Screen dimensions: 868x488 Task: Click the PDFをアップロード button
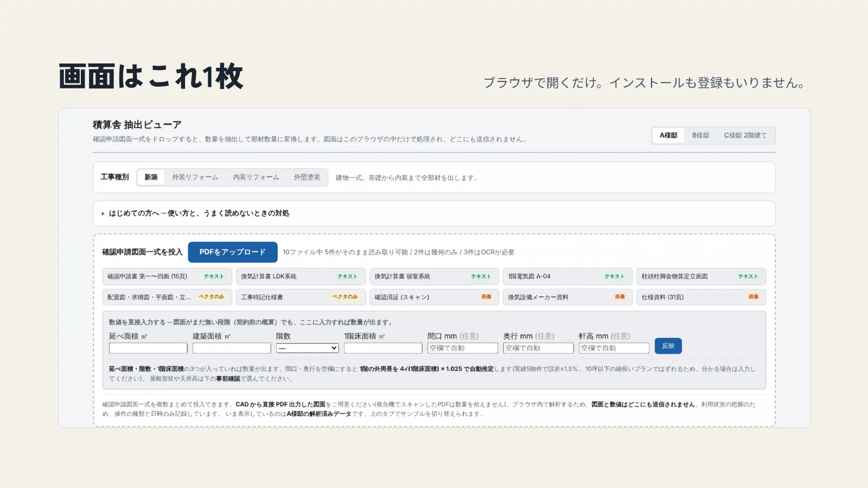pos(233,252)
